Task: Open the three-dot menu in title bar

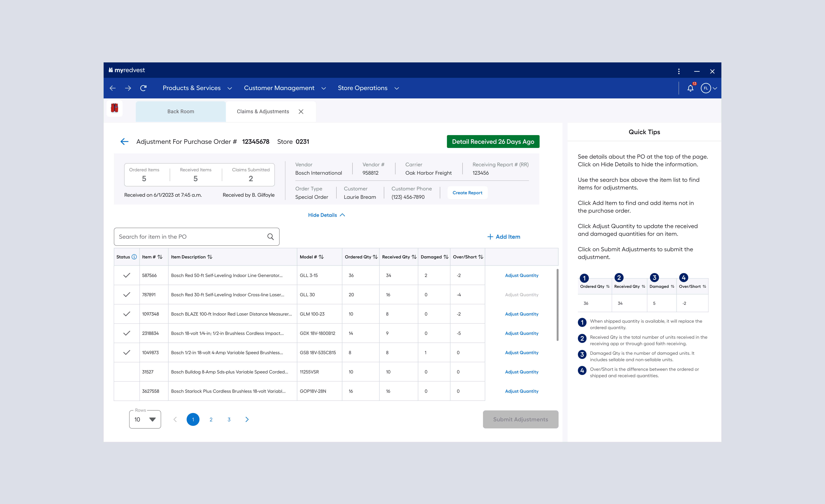Action: [679, 71]
